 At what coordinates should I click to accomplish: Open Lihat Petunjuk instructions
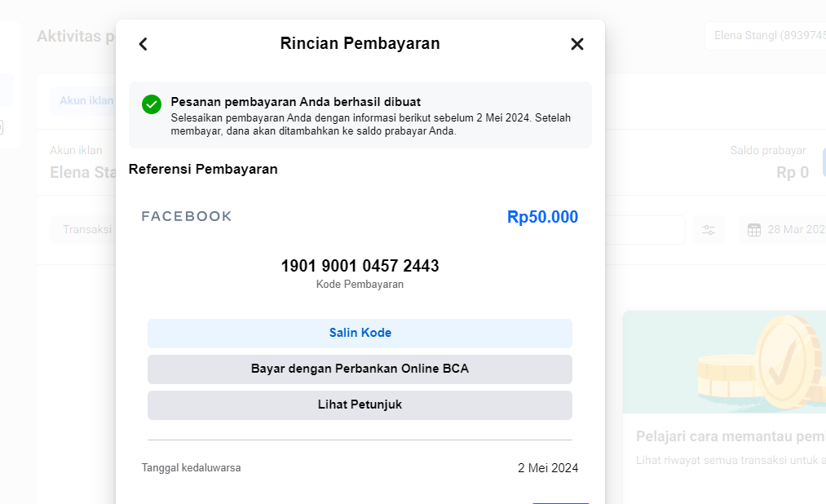coord(360,405)
